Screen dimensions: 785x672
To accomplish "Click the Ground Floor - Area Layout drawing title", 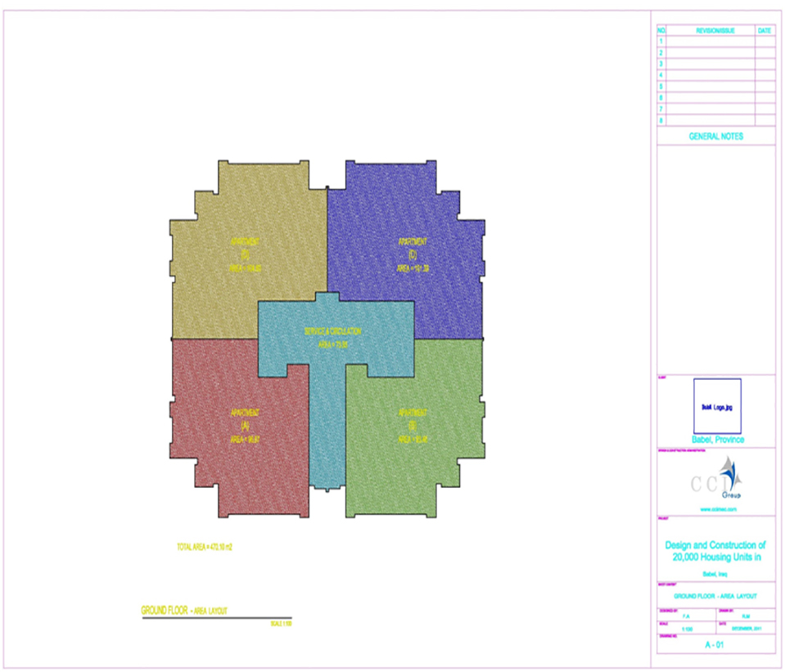I will coord(183,611).
